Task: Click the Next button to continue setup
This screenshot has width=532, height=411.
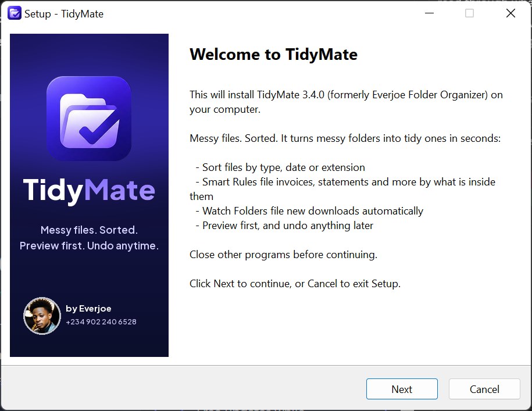Action: [402, 389]
